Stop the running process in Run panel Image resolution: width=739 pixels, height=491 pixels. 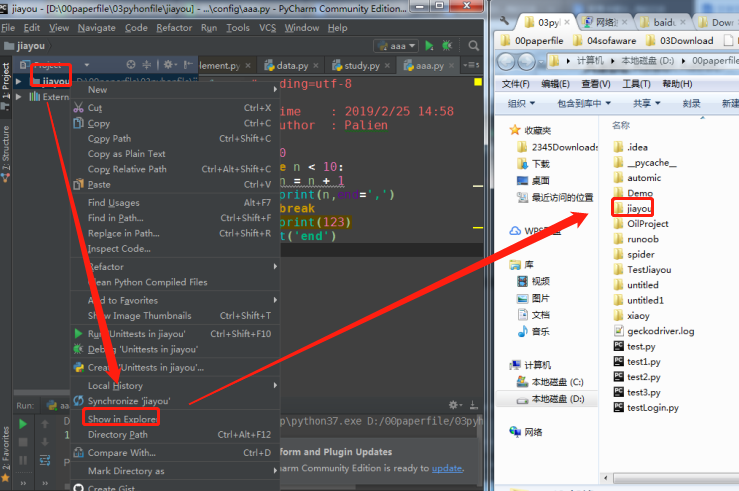pos(23,442)
